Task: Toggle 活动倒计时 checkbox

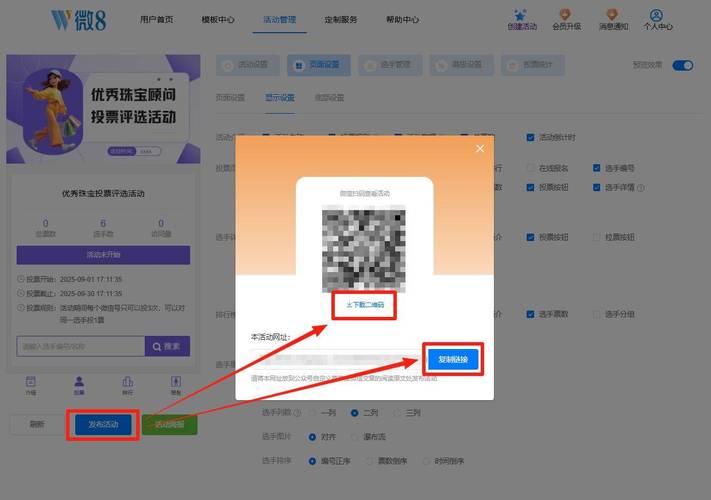Action: coord(530,137)
